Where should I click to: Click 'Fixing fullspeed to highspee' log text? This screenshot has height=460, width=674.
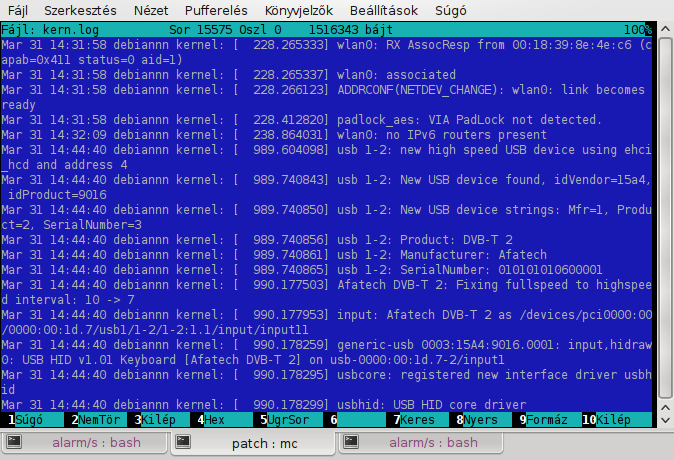(x=554, y=285)
